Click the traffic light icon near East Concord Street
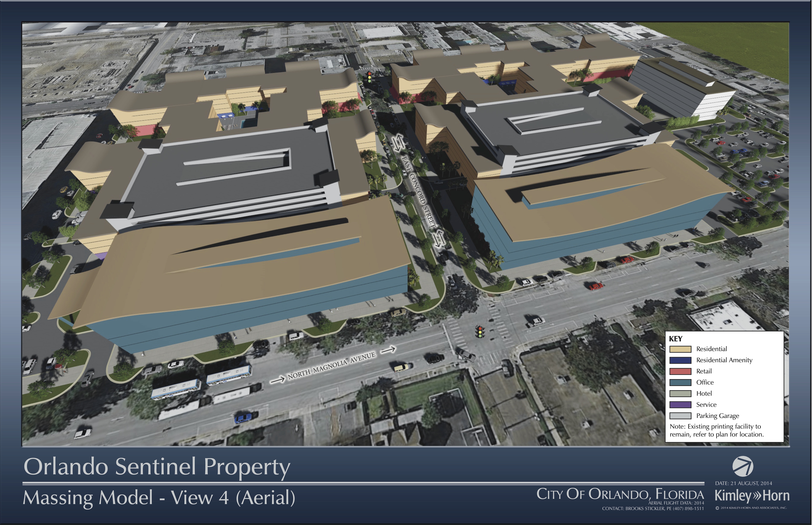The width and height of the screenshot is (812, 525). [x=370, y=77]
